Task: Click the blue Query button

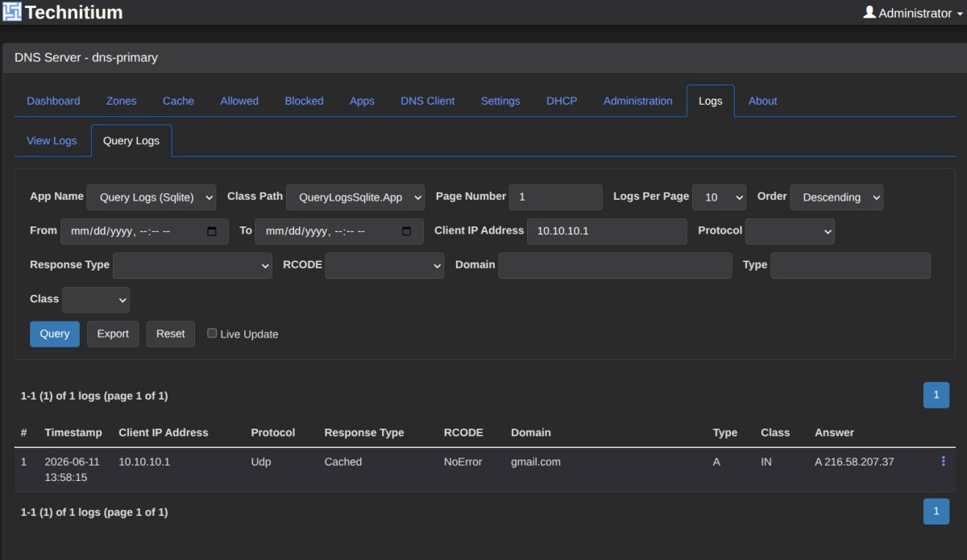Action: [55, 334]
